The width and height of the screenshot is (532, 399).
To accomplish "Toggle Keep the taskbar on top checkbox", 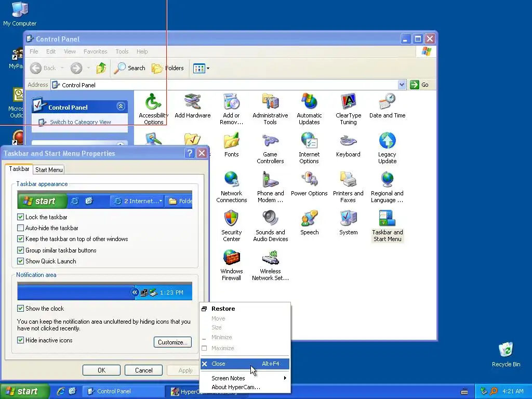I will [20, 239].
